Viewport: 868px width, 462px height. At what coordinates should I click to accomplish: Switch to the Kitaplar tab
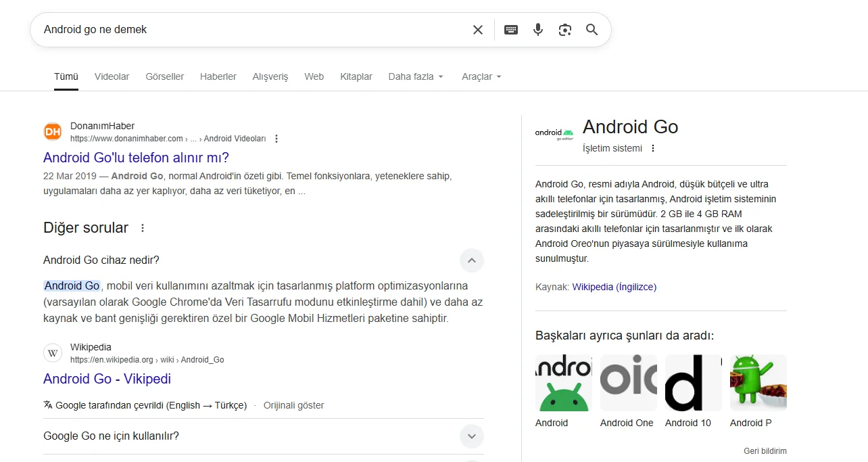(356, 76)
